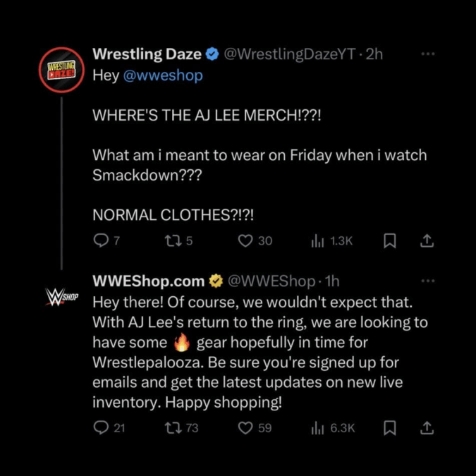Open Wrestling Daze profile picture
Viewport: 476px width, 476px height.
(x=61, y=70)
